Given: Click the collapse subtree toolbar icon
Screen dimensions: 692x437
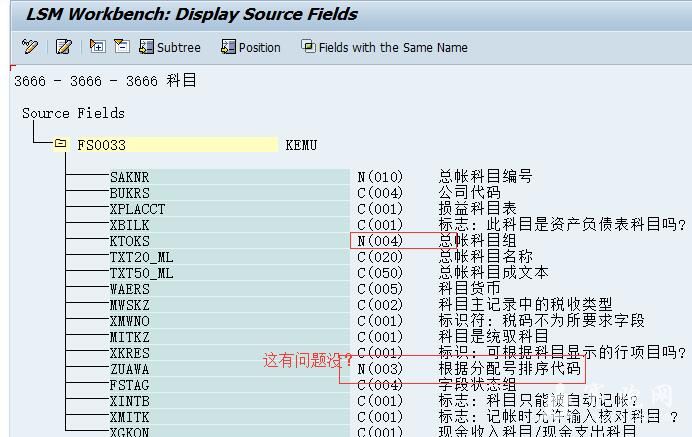Looking at the screenshot, I should 121,46.
